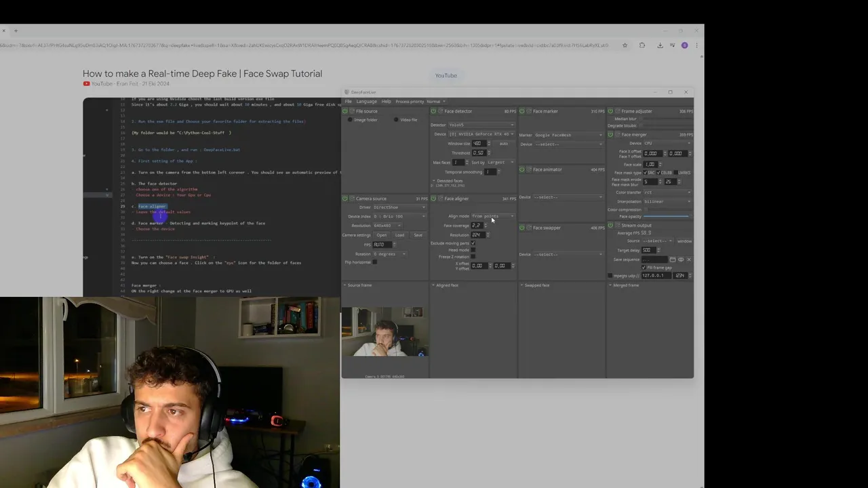The image size is (868, 488).
Task: Open browser downloads icon
Action: pyautogui.click(x=660, y=45)
